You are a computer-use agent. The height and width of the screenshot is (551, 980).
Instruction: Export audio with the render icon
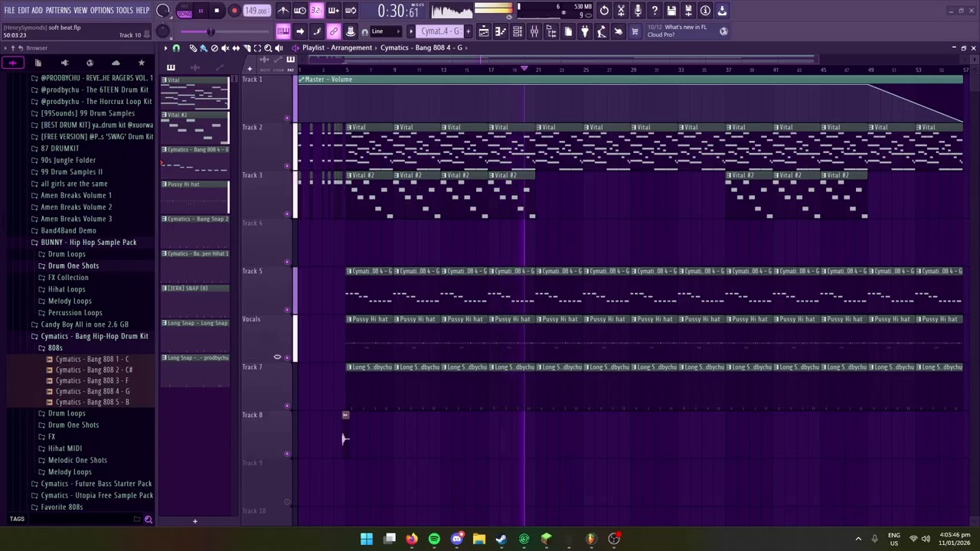(x=688, y=11)
